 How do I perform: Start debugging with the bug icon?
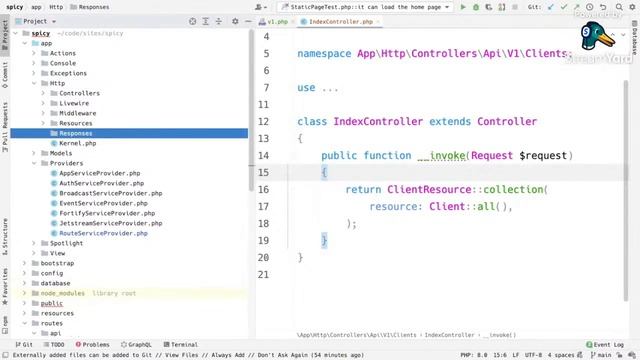(x=476, y=7)
